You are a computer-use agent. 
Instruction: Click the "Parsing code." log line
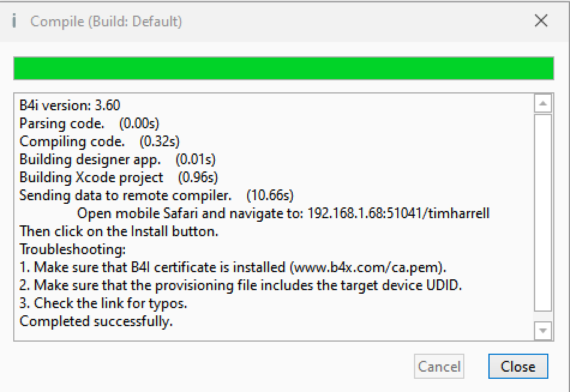coord(62,123)
